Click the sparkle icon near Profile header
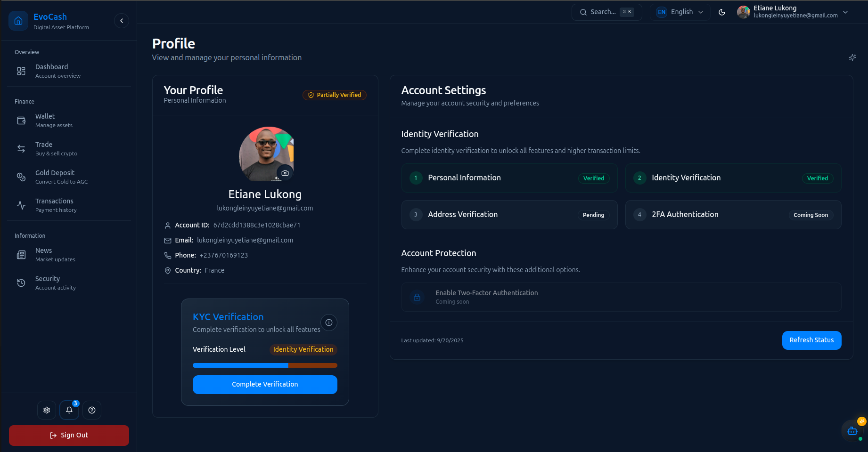868x452 pixels. pyautogui.click(x=852, y=57)
